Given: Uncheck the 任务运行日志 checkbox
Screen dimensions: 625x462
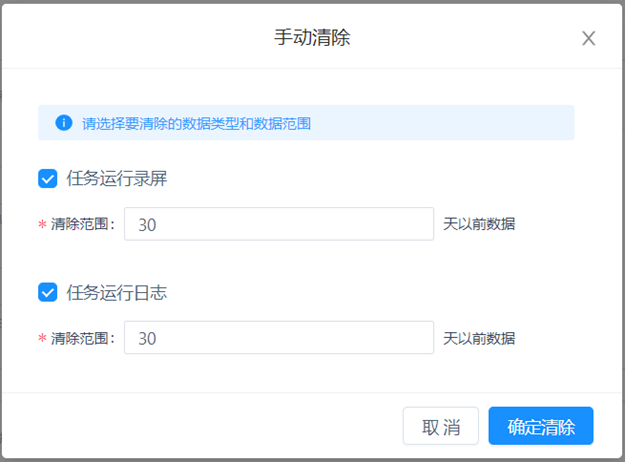Looking at the screenshot, I should click(47, 293).
